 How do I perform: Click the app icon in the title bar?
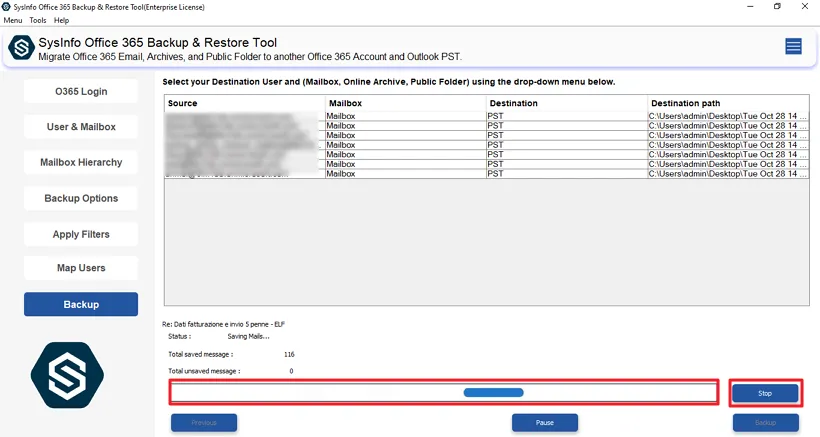point(6,7)
